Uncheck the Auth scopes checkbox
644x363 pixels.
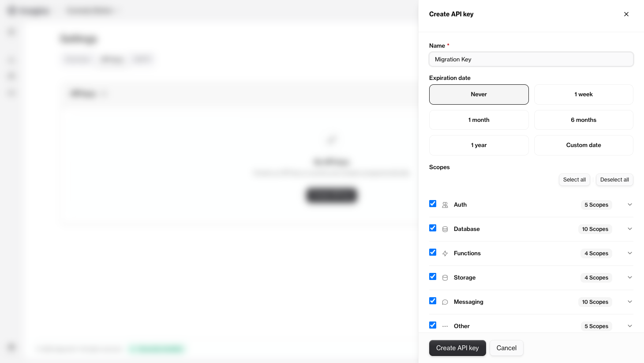point(433,204)
